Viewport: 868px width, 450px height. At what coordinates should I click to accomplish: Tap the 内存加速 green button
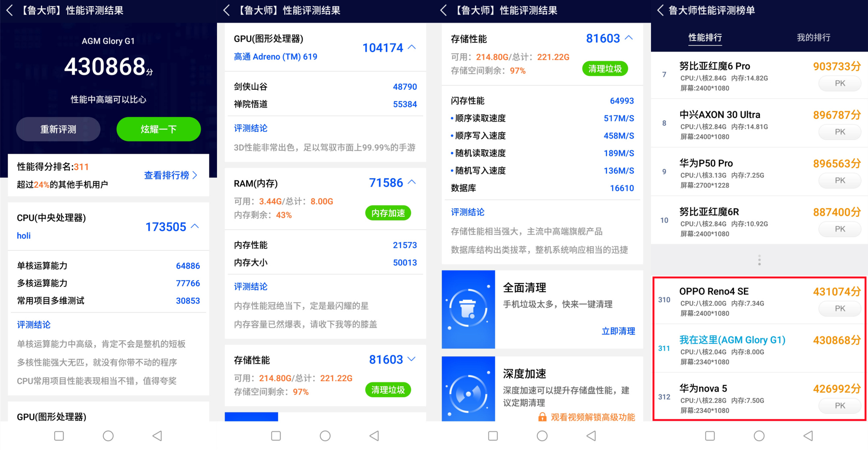(x=388, y=213)
